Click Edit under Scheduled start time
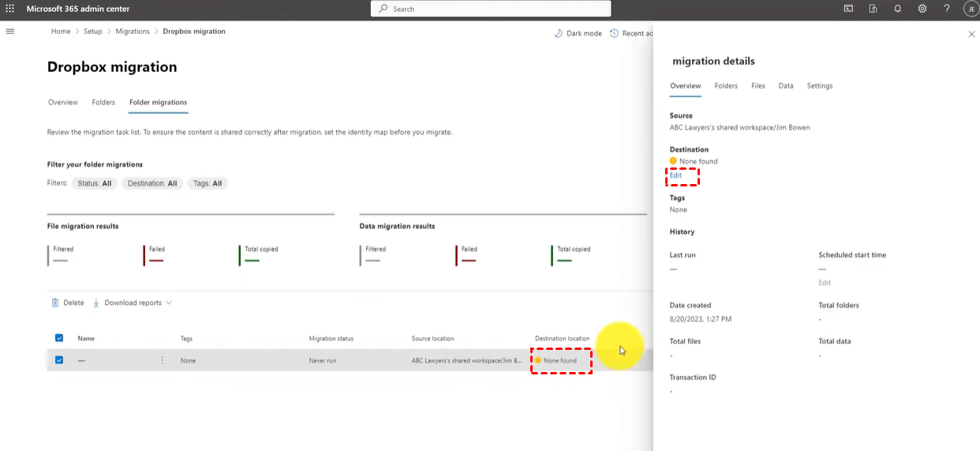The height and width of the screenshot is (451, 980). tap(825, 282)
